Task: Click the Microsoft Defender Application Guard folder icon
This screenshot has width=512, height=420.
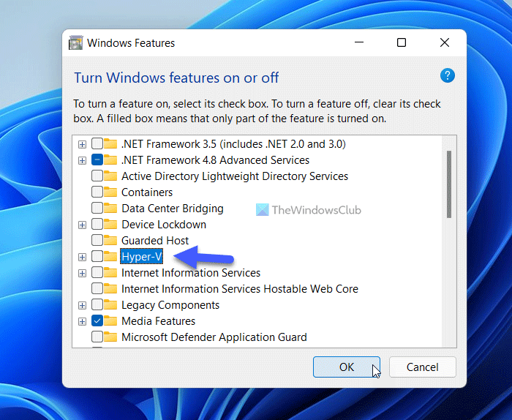Action: (x=110, y=337)
